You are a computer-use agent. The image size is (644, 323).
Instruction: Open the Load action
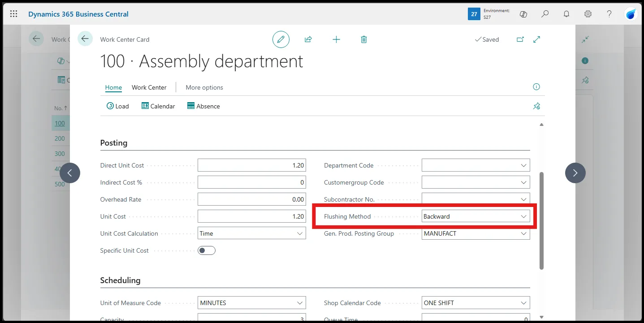(x=117, y=106)
